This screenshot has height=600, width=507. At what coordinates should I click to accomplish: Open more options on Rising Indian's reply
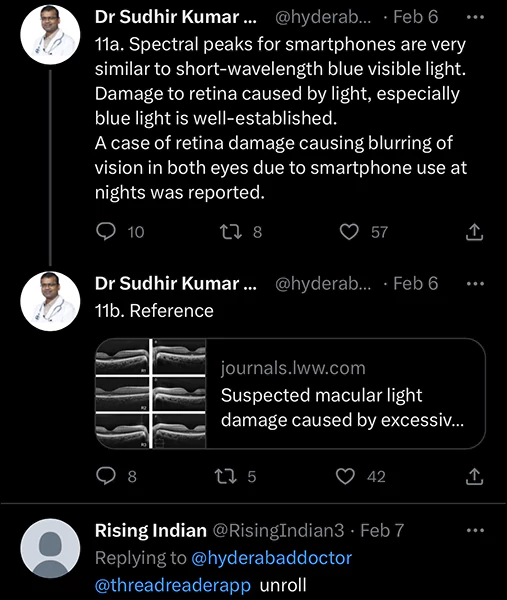[x=476, y=530]
